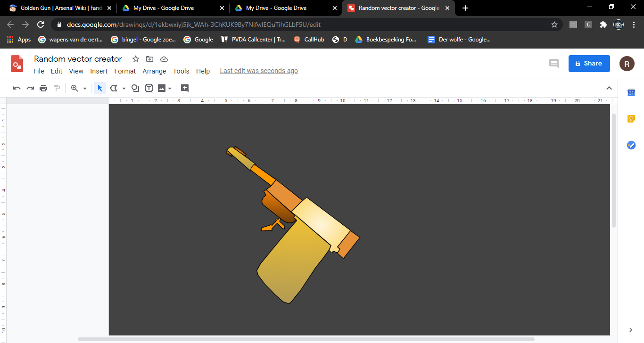Open the Google account avatar 'R'
Image resolution: width=644 pixels, height=343 pixels.
pos(627,63)
